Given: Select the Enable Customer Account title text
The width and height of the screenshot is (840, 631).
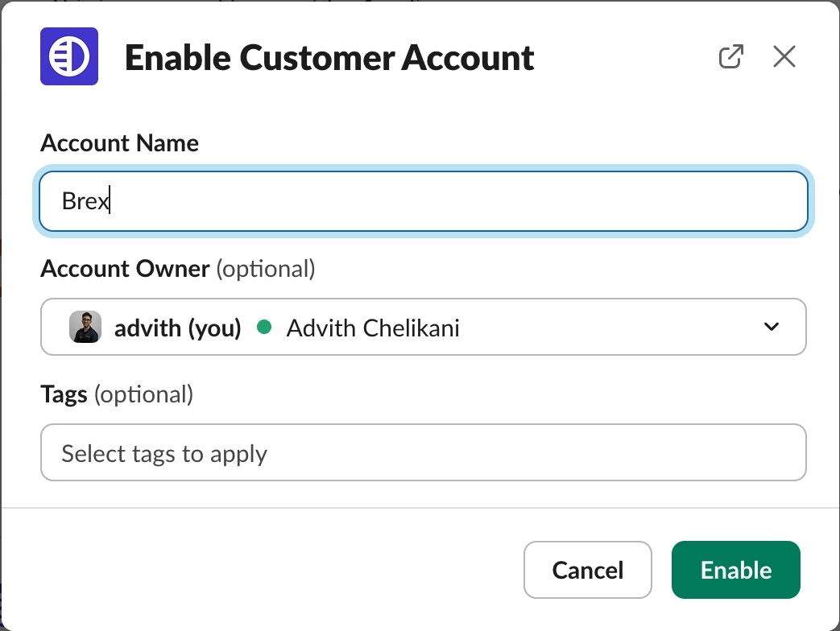Looking at the screenshot, I should coord(329,57).
